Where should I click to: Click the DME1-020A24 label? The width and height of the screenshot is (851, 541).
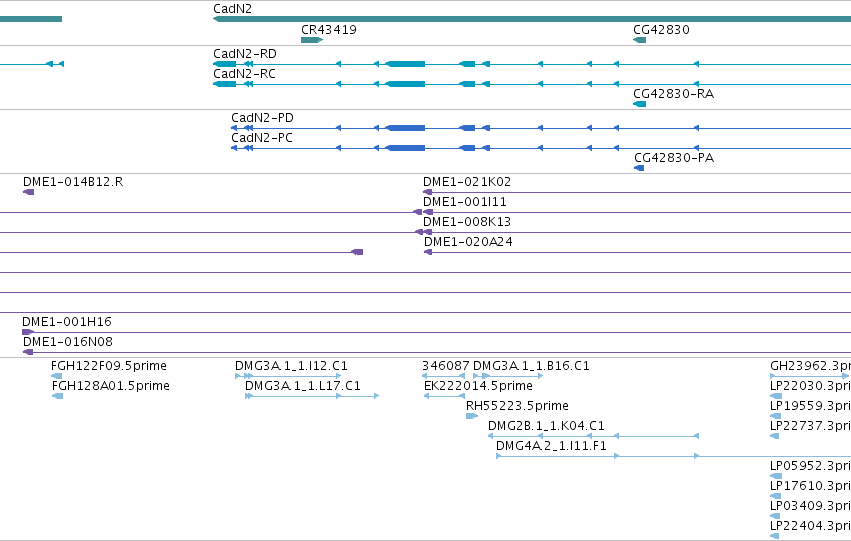coord(468,242)
